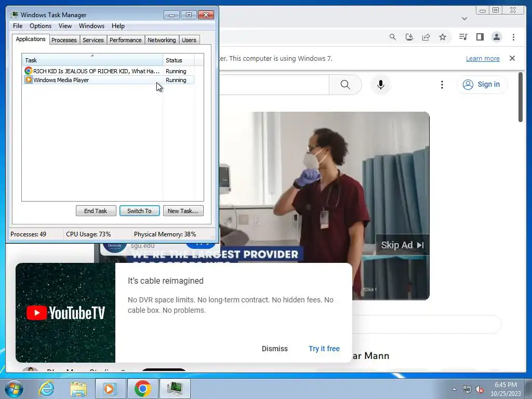This screenshot has height=399, width=532.
Task: Select the Applications tab
Action: 31,39
